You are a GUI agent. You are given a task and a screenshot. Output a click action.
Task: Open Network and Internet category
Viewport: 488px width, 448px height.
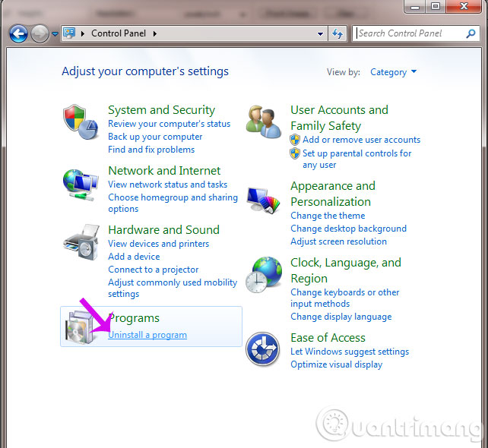coord(164,171)
